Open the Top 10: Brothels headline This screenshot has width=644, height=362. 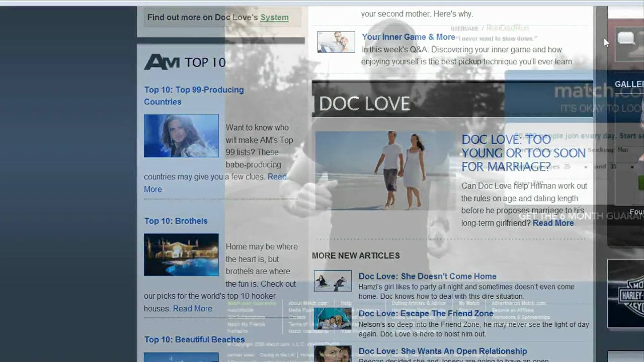[176, 221]
